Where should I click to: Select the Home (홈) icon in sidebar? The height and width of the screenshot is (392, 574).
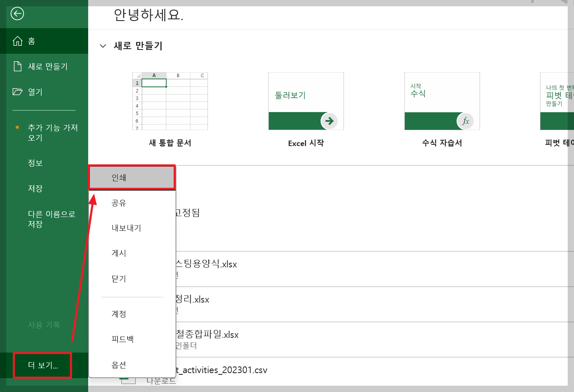tap(17, 41)
